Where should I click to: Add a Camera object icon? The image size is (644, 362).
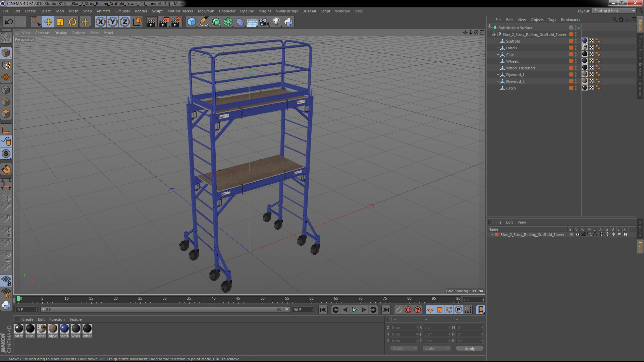click(264, 22)
